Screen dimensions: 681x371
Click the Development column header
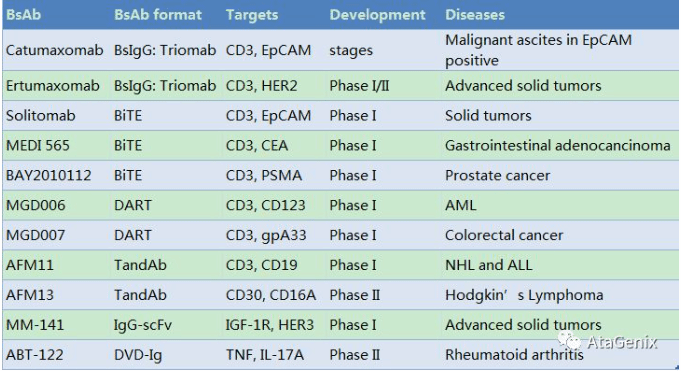point(377,15)
